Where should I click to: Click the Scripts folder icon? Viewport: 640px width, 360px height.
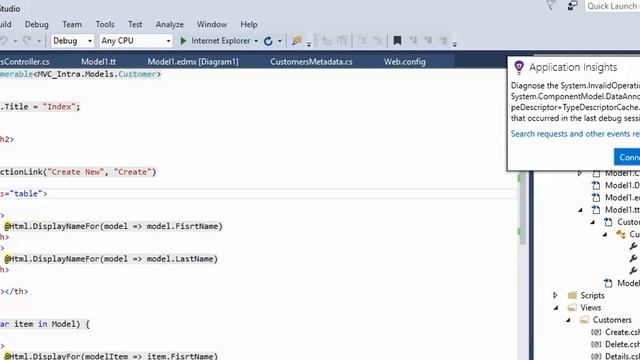[572, 295]
